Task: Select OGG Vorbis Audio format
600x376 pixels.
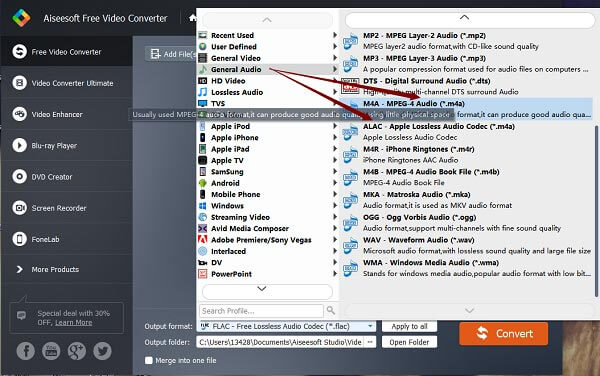Action: click(466, 223)
